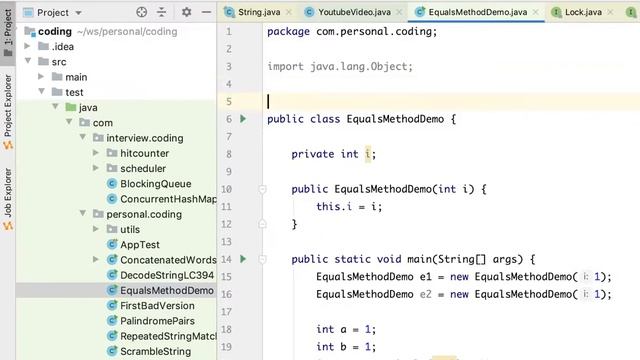Click the FirstBadVersion class icon
Screen dimensions: 640x360
click(112, 305)
